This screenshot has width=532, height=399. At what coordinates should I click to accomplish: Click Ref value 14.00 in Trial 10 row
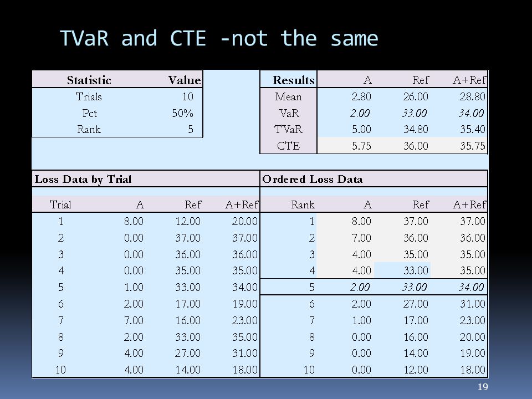(x=188, y=370)
